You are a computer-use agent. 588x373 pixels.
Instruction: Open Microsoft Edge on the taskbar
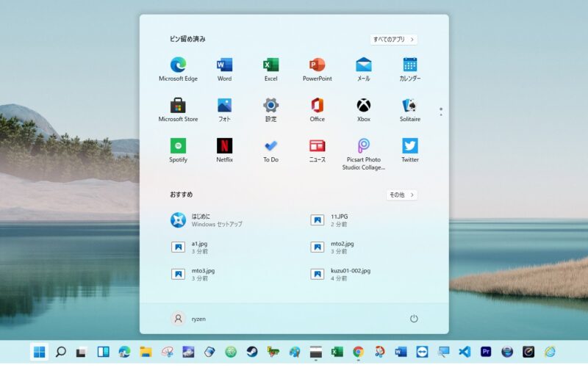click(x=124, y=352)
